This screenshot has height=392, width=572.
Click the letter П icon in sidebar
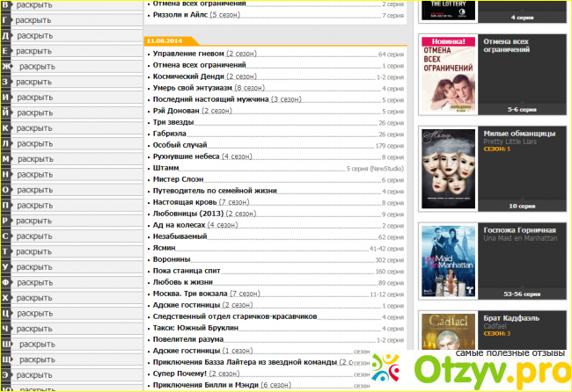tap(6, 205)
